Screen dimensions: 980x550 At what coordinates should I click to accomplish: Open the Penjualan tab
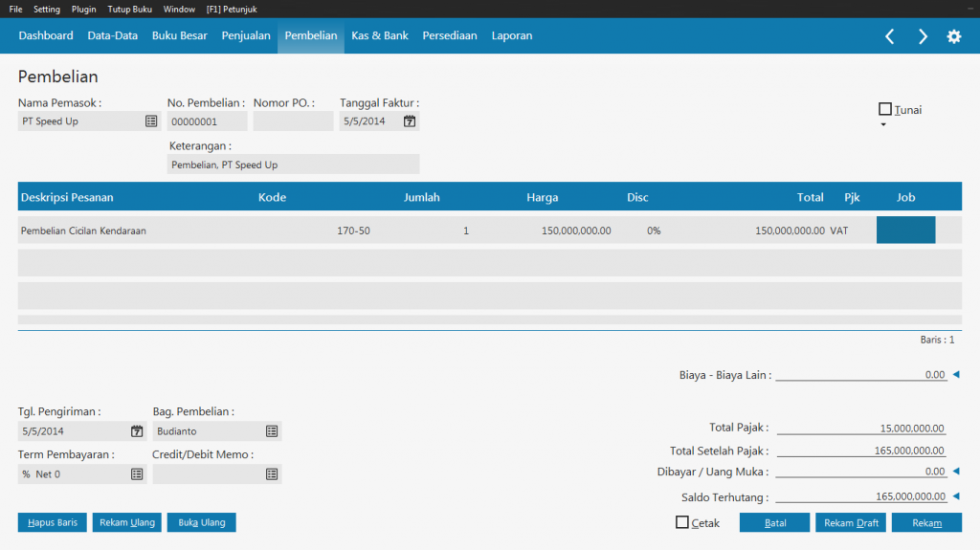click(x=246, y=35)
